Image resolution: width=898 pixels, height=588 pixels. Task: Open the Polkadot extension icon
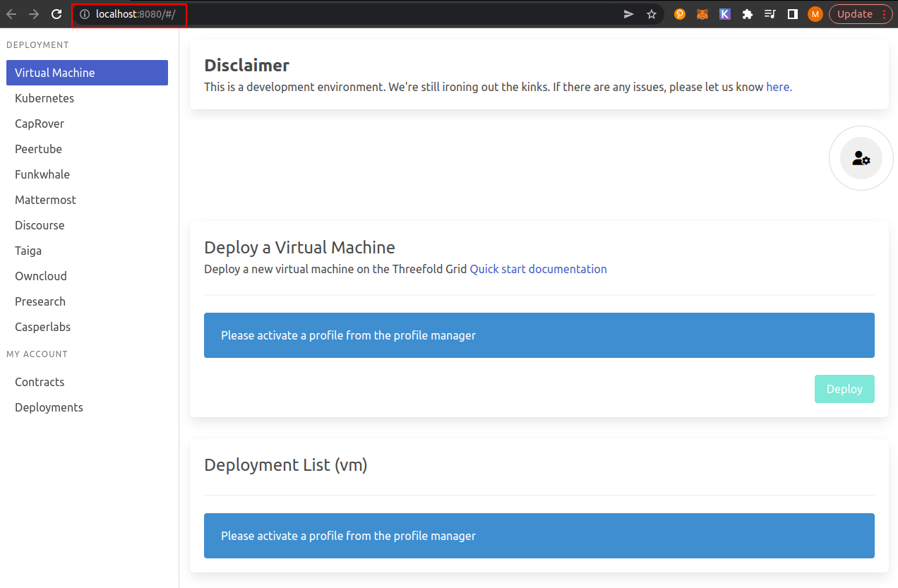(x=679, y=13)
